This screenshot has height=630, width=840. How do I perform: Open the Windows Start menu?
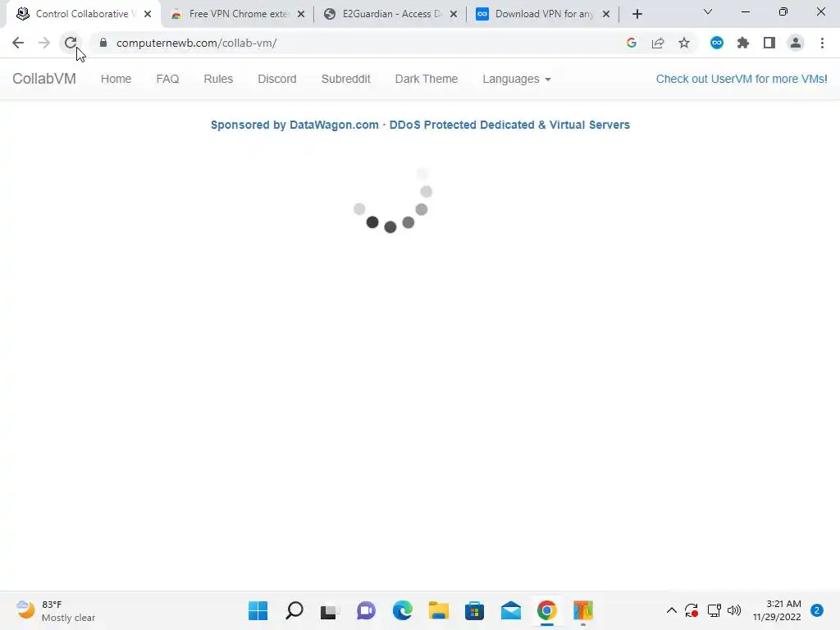[x=258, y=610]
